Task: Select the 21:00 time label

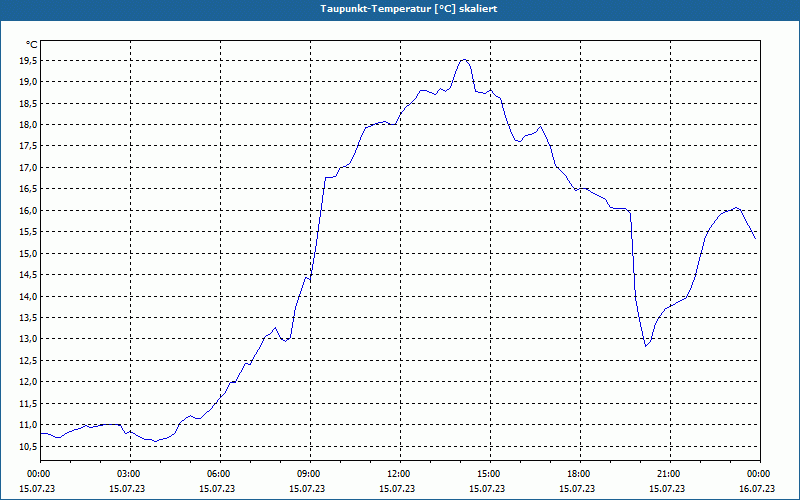Action: 667,474
